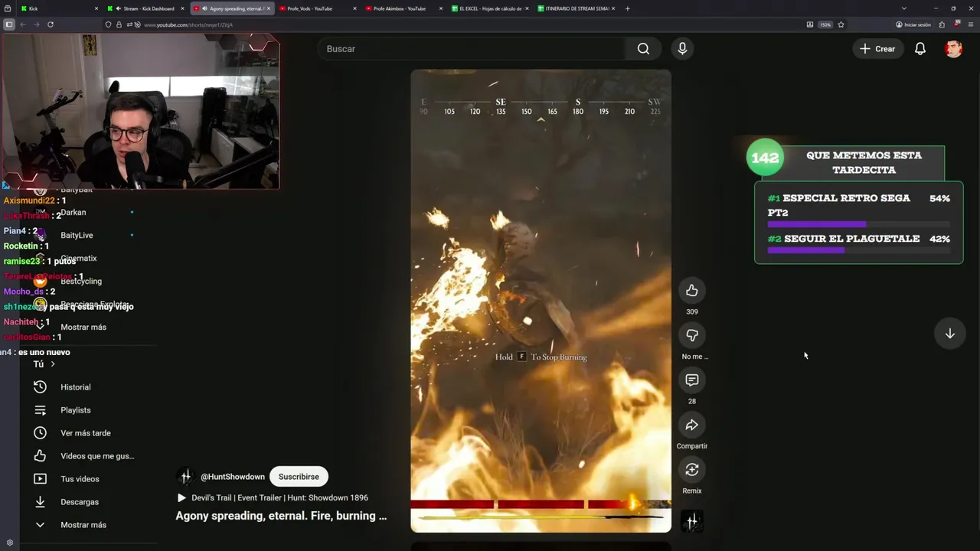Open Ver más tarde in sidebar

coord(85,433)
